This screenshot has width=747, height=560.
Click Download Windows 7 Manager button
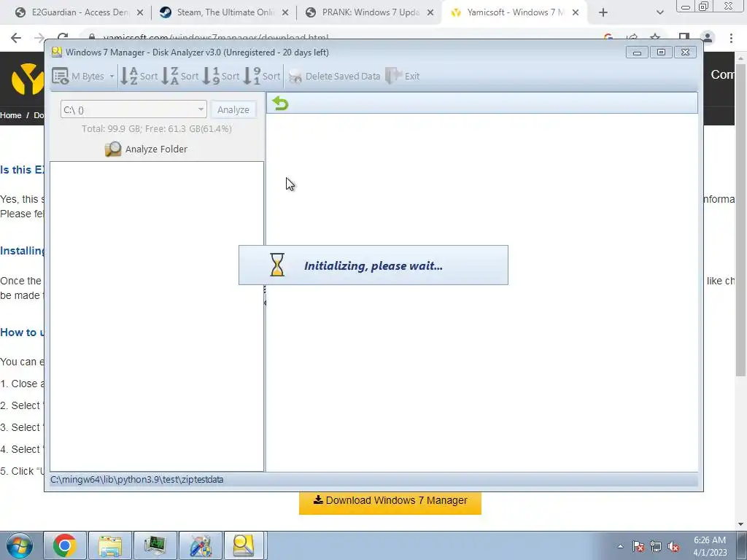[390, 500]
